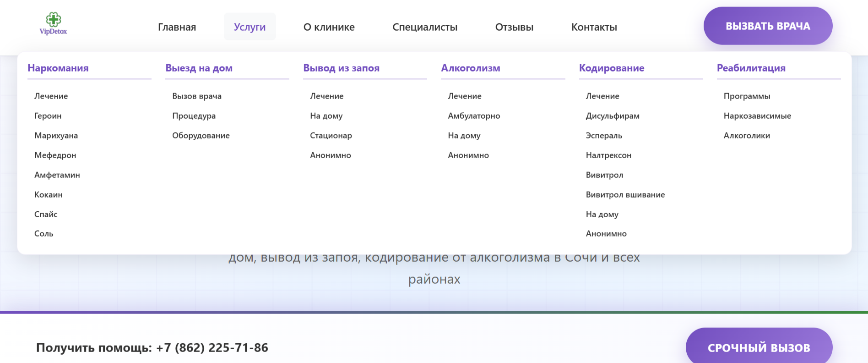
Task: Open the Кокаин link
Action: point(49,195)
